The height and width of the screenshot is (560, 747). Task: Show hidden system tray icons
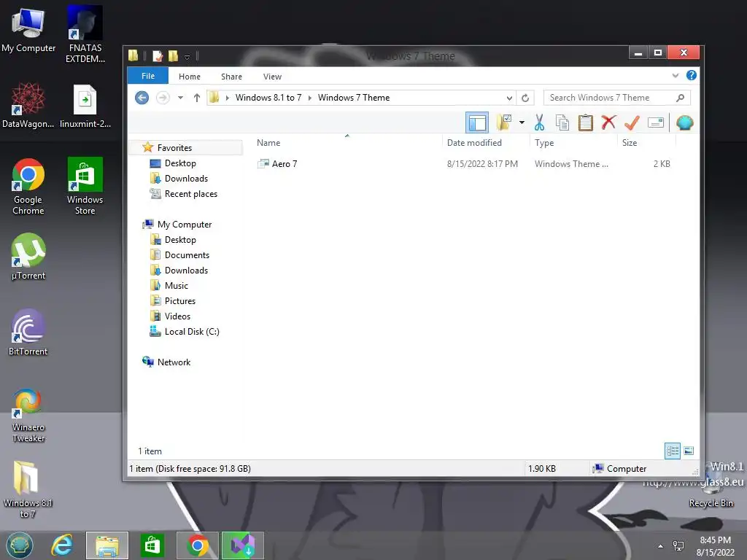click(660, 546)
